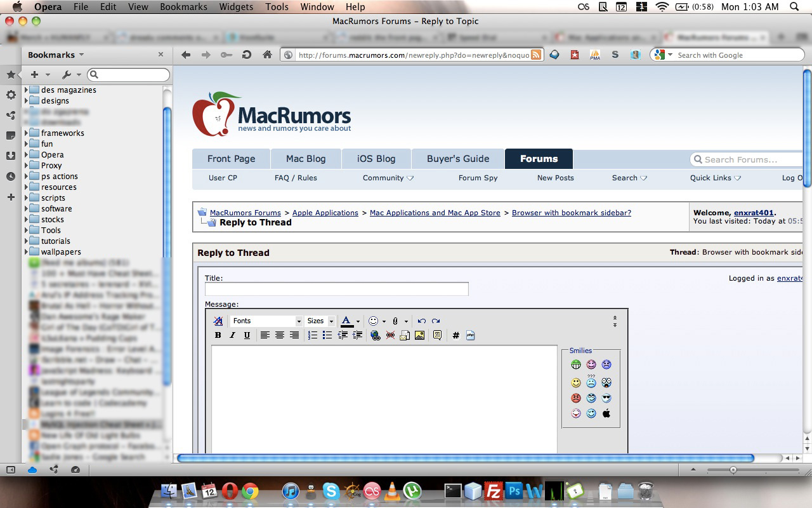812x508 pixels.
Task: Wrap code tags hash icon
Action: pyautogui.click(x=455, y=335)
